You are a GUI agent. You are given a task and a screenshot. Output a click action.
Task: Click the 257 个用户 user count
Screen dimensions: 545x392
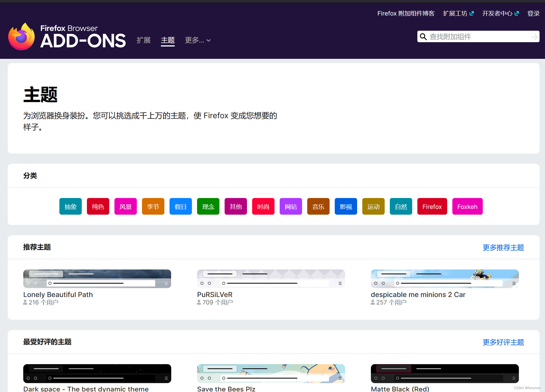(x=389, y=302)
